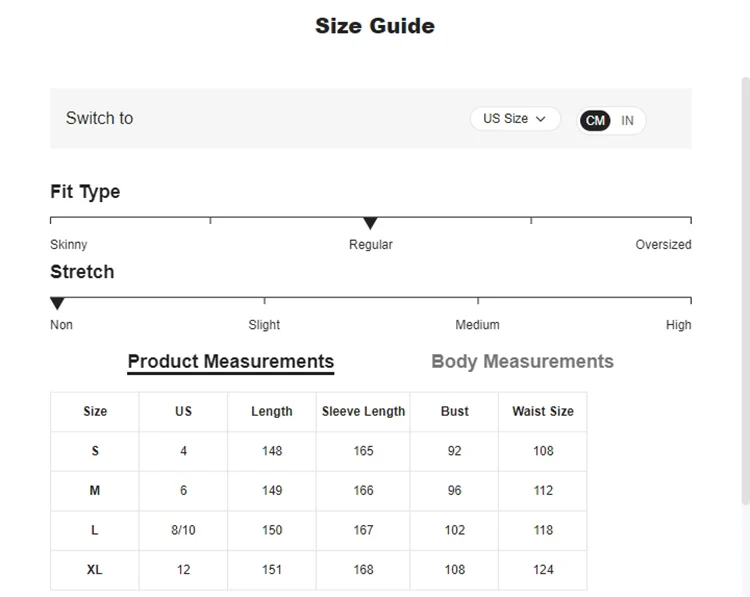The width and height of the screenshot is (750, 597).
Task: Click the Bust column header
Action: pyautogui.click(x=455, y=411)
